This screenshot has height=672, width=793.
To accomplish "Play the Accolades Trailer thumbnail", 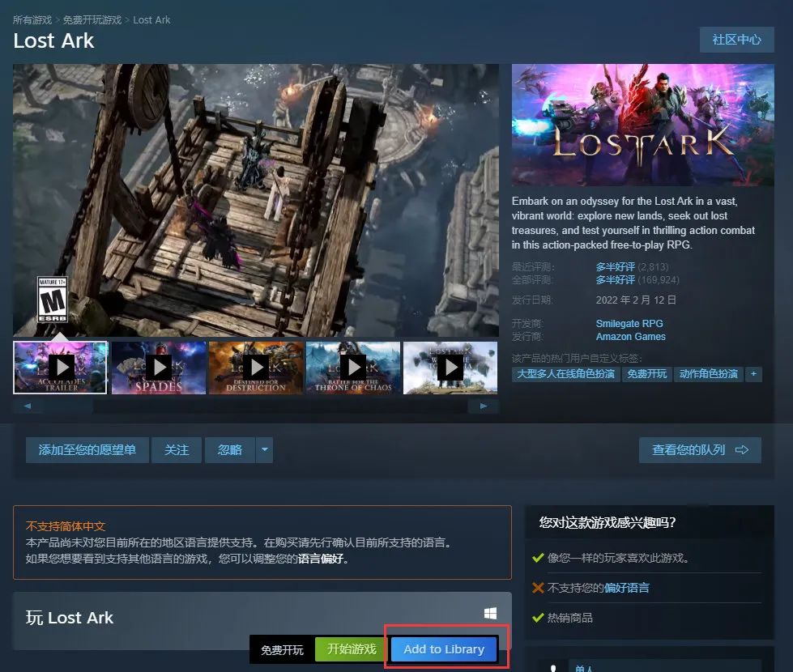I will tap(61, 367).
